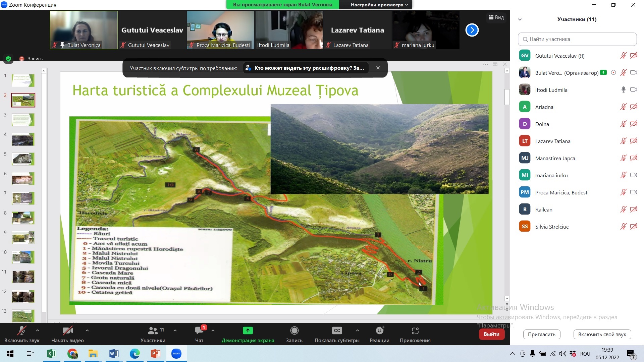Image resolution: width=644 pixels, height=362 pixels.
Task: Unmute microphone with Включить звук
Action: point(22,331)
